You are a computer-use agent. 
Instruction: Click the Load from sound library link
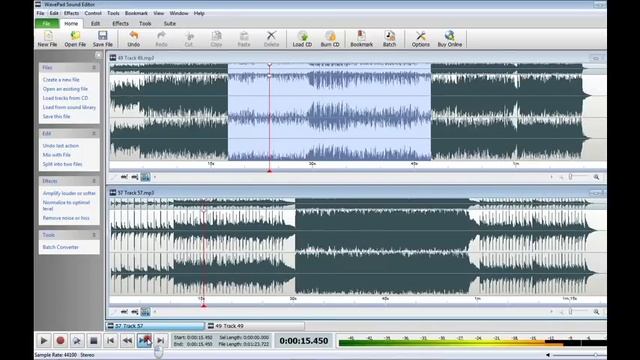click(69, 107)
